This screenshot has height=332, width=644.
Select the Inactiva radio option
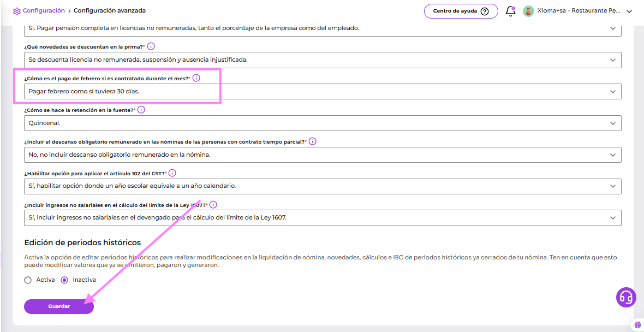64,280
